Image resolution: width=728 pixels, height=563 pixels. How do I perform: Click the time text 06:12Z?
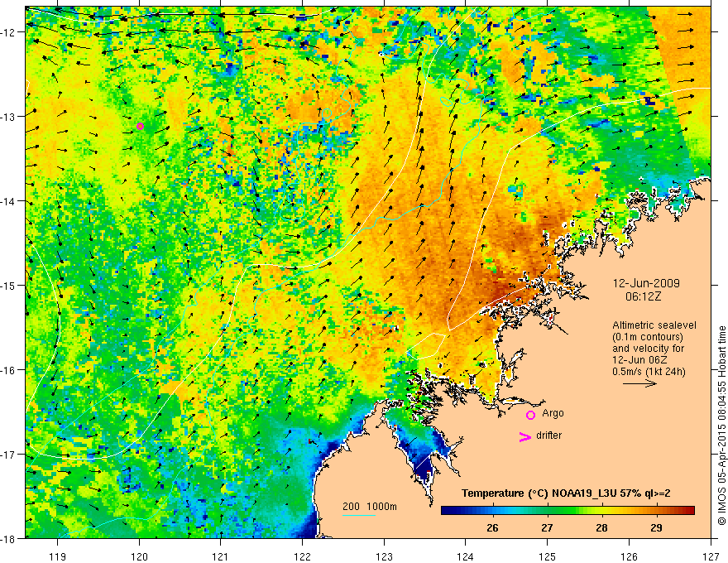643,296
